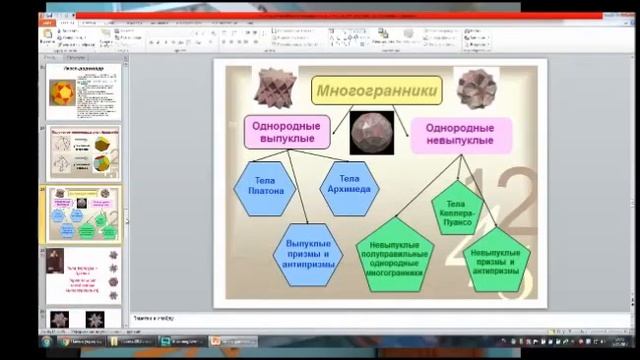Toggle italic text formatting
Viewport: 640px width, 360px height.
(158, 42)
